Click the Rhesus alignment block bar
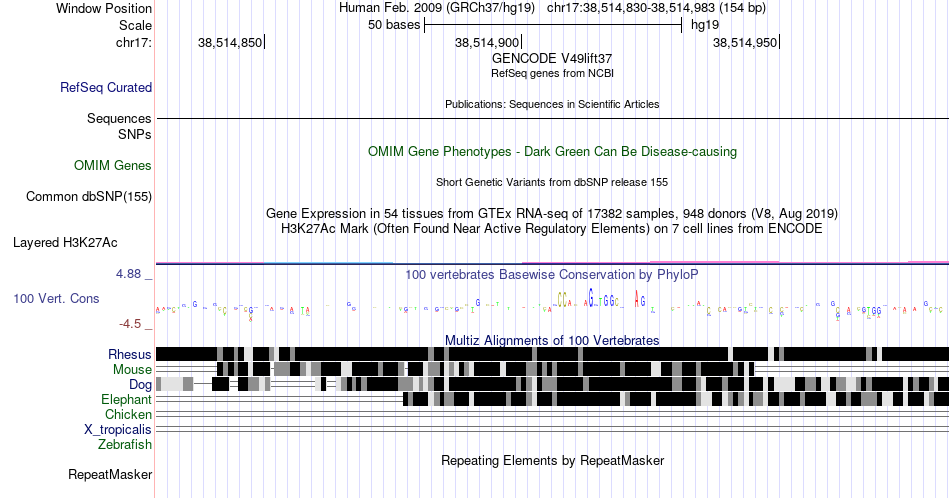The image size is (950, 498). [x=552, y=354]
